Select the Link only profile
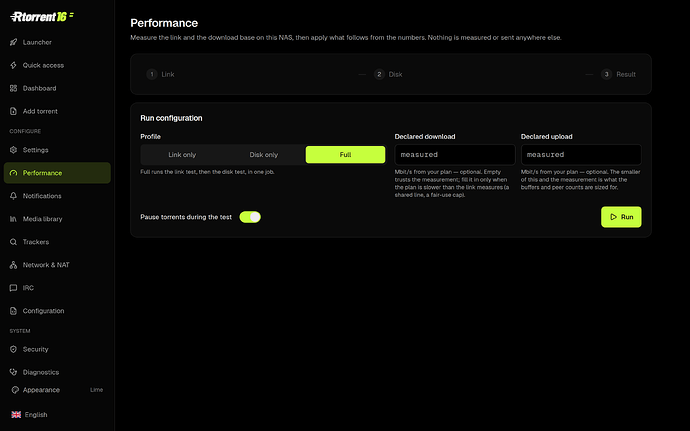The height and width of the screenshot is (431, 690). [182, 155]
